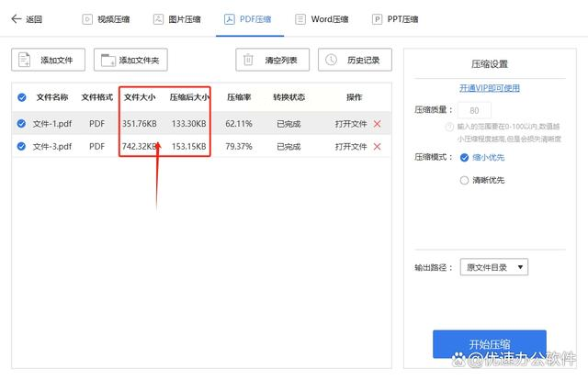Click the PDF压缩 tab icon

click(x=229, y=19)
